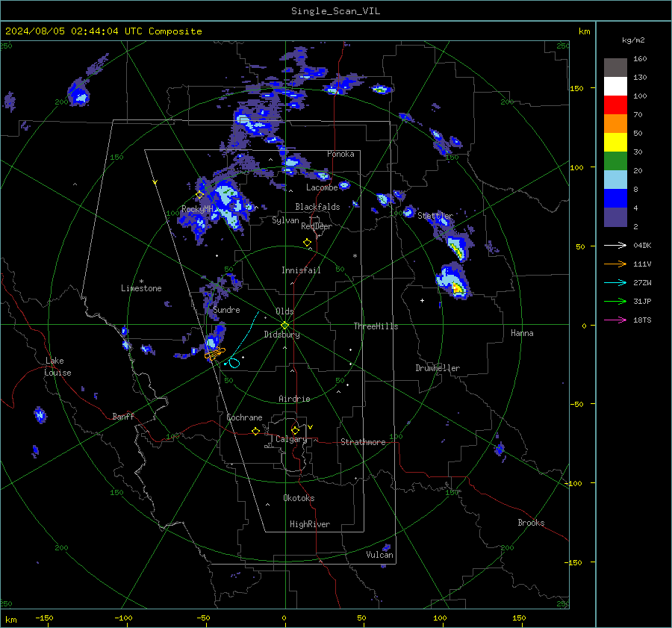This screenshot has height=628, width=672.
Task: Click the 31JP legend label
Action: (642, 302)
